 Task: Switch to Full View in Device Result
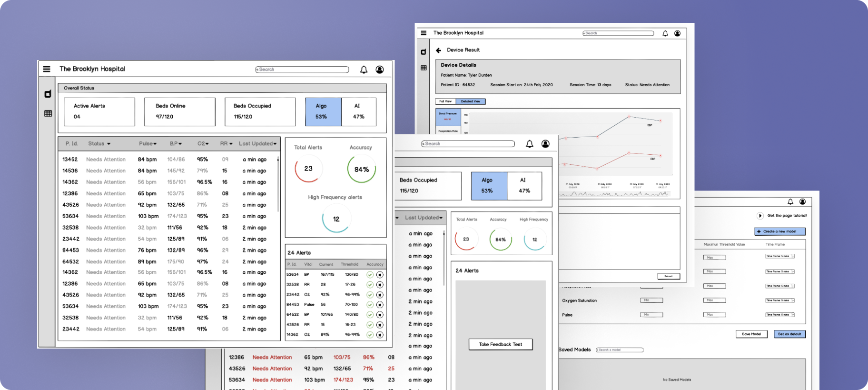(445, 101)
